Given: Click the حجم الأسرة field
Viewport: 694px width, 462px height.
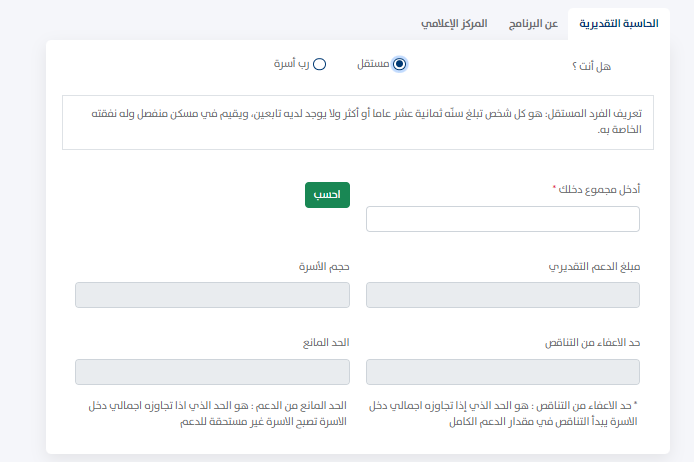Looking at the screenshot, I should tap(212, 295).
